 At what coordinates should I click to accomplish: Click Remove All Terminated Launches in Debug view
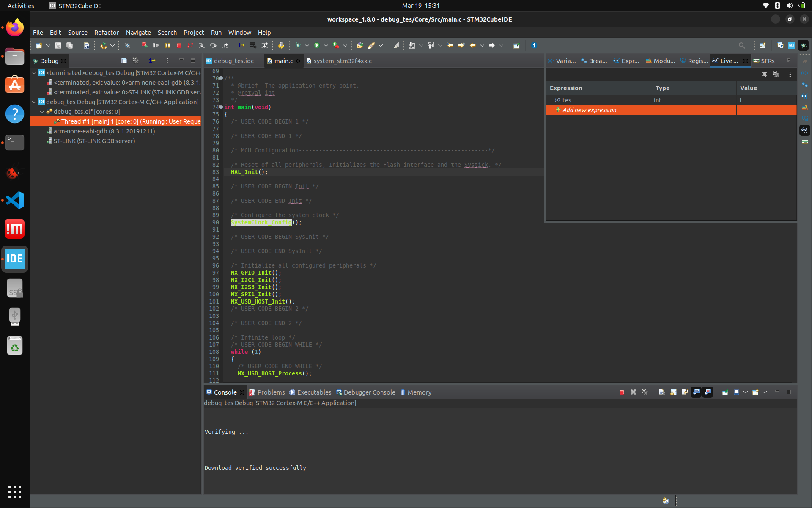tap(135, 61)
